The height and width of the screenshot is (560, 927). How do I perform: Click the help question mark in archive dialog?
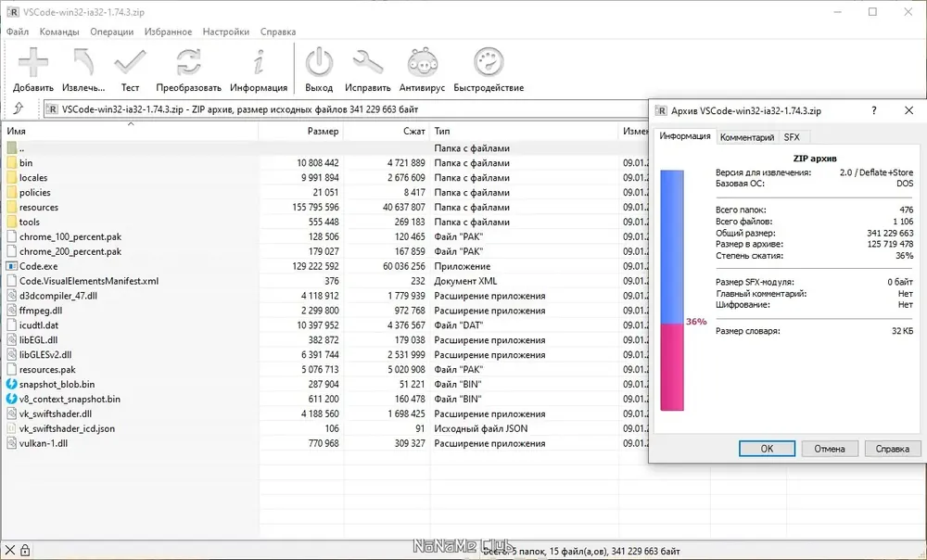point(874,110)
